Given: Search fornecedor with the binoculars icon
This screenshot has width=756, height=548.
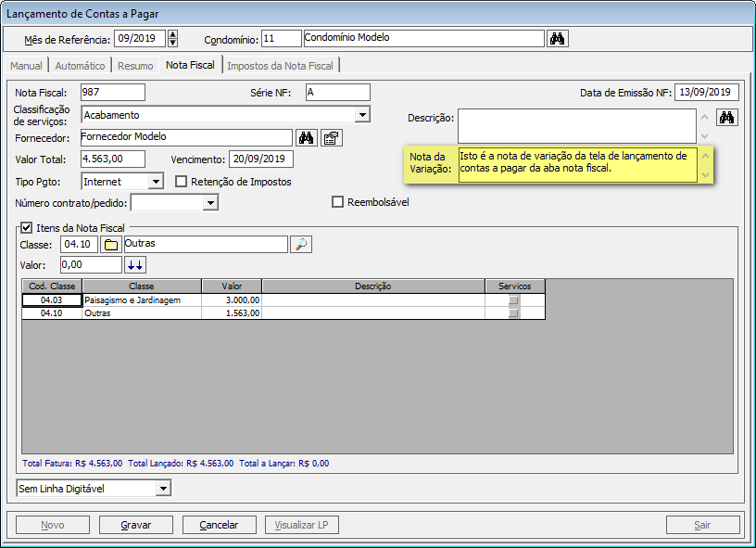Looking at the screenshot, I should click(306, 138).
